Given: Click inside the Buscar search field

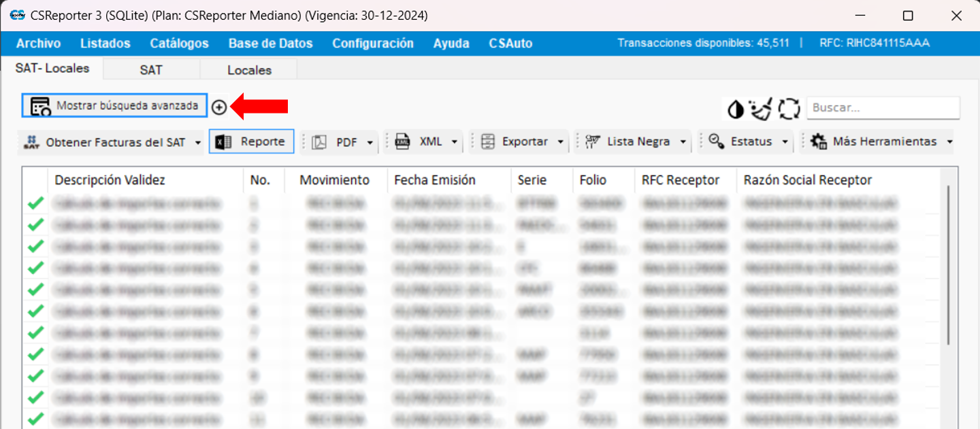Looking at the screenshot, I should click(x=883, y=107).
